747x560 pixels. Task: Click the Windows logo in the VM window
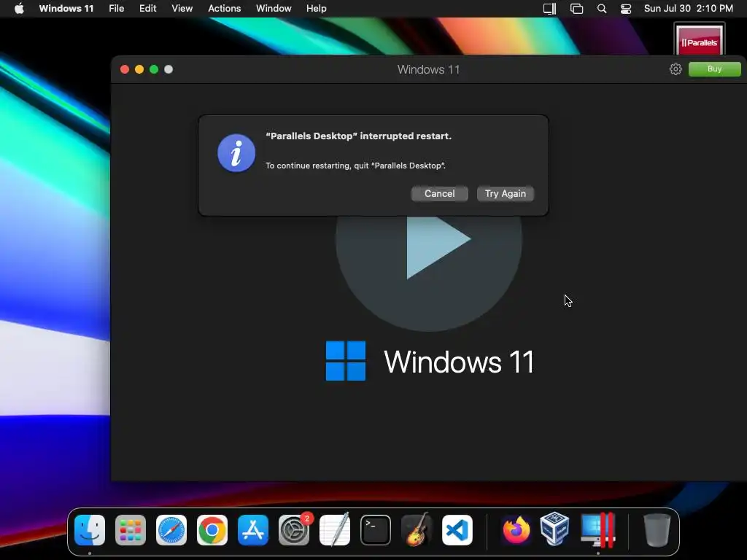click(345, 361)
